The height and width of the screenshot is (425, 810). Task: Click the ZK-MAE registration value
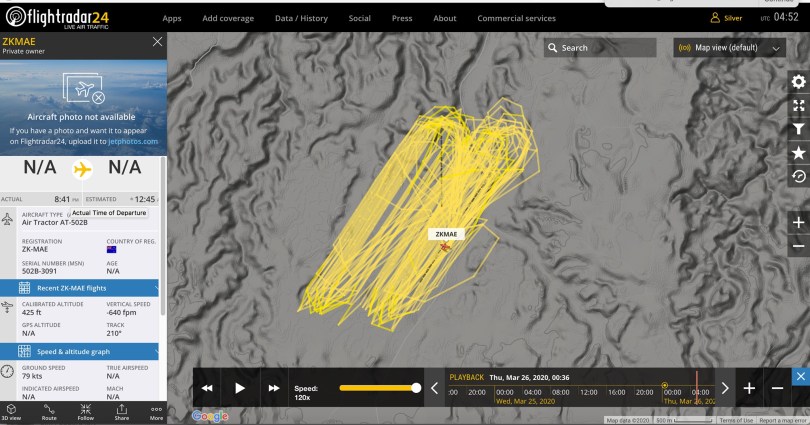tap(35, 249)
